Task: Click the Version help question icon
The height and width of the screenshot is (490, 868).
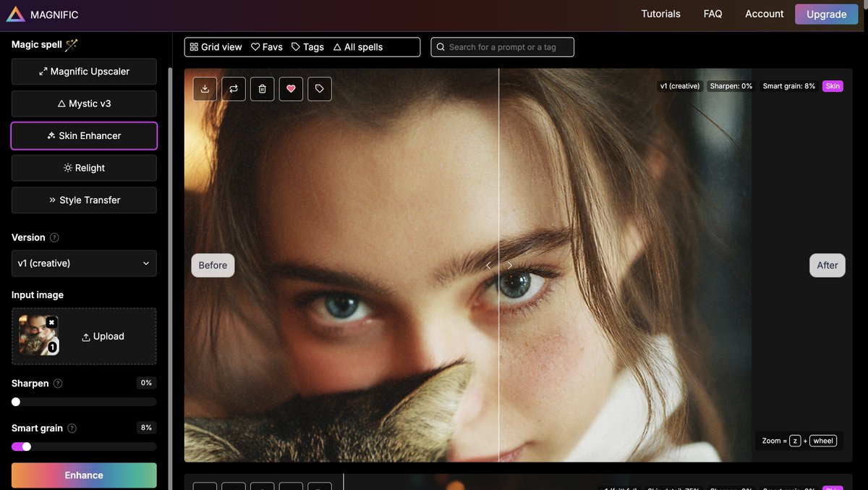Action: 54,237
